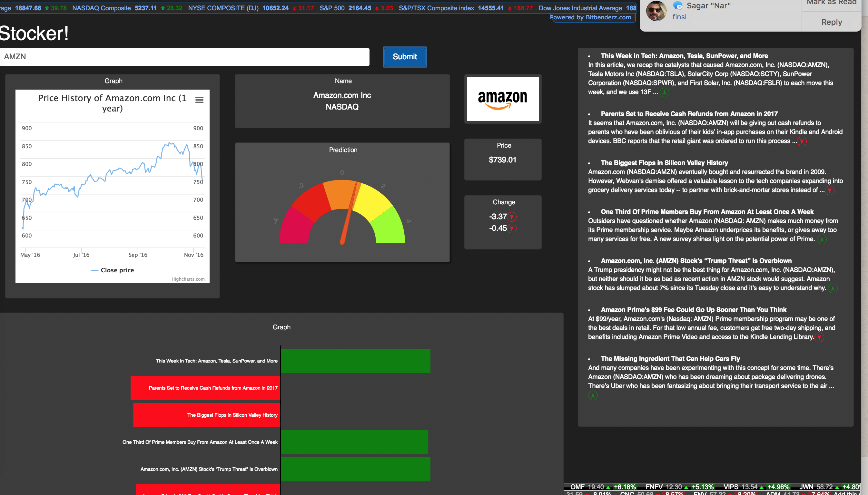Click green arrow under 'Missing Ingredient' article
This screenshot has width=868, height=495.
coord(593,395)
